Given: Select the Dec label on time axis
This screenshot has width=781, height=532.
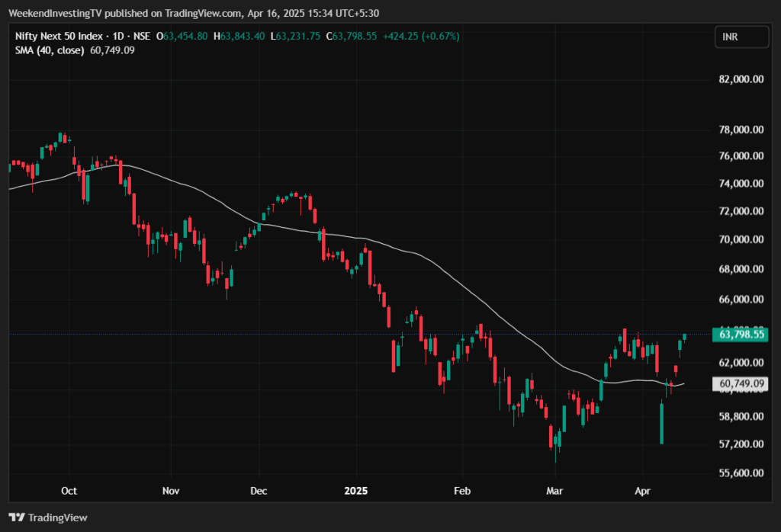Looking at the screenshot, I should click(x=258, y=490).
